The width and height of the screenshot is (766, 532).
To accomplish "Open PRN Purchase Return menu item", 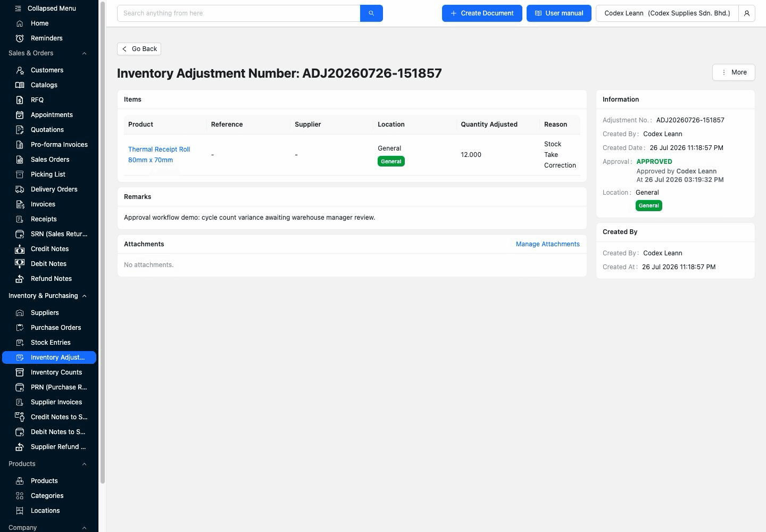I will pyautogui.click(x=49, y=387).
